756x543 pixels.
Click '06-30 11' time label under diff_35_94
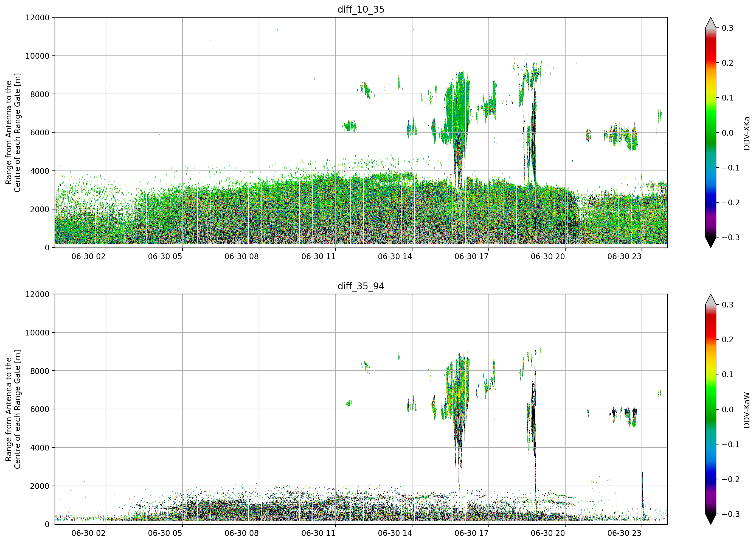pos(318,533)
